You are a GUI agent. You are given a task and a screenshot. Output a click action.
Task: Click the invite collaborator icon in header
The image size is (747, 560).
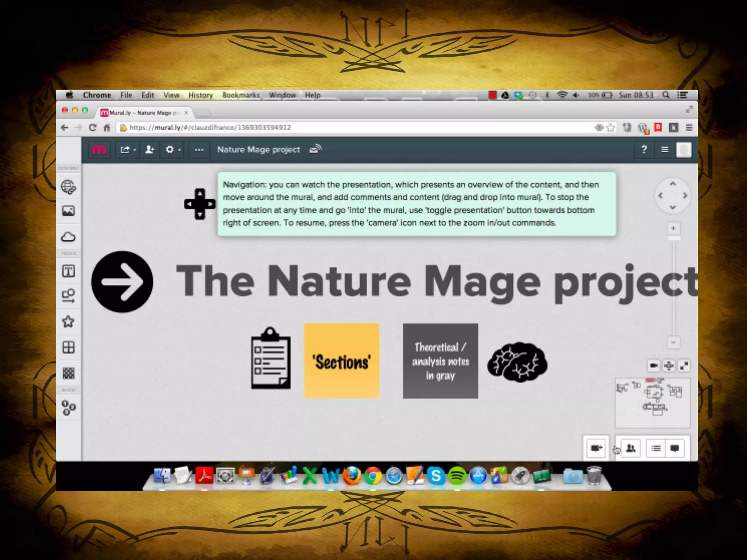[x=150, y=149]
